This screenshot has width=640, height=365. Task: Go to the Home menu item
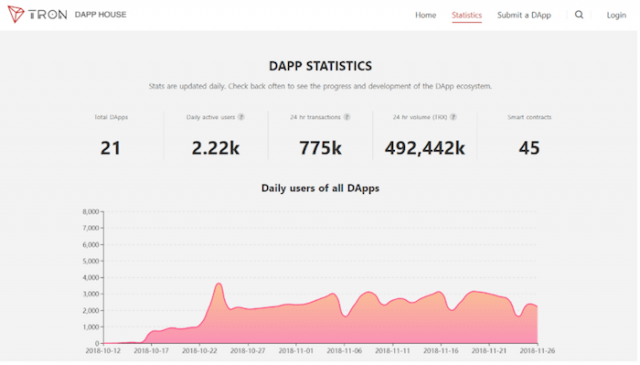pyautogui.click(x=426, y=15)
